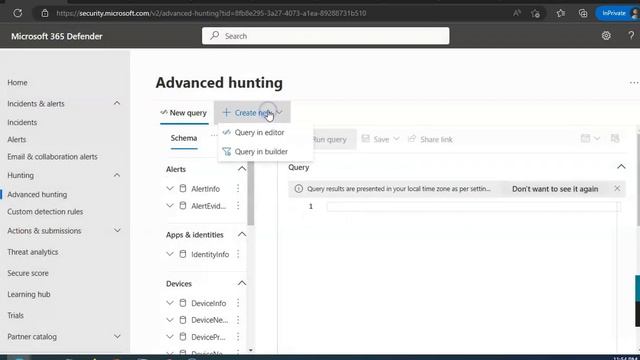
Task: Open Learning hub page
Action: tap(29, 294)
